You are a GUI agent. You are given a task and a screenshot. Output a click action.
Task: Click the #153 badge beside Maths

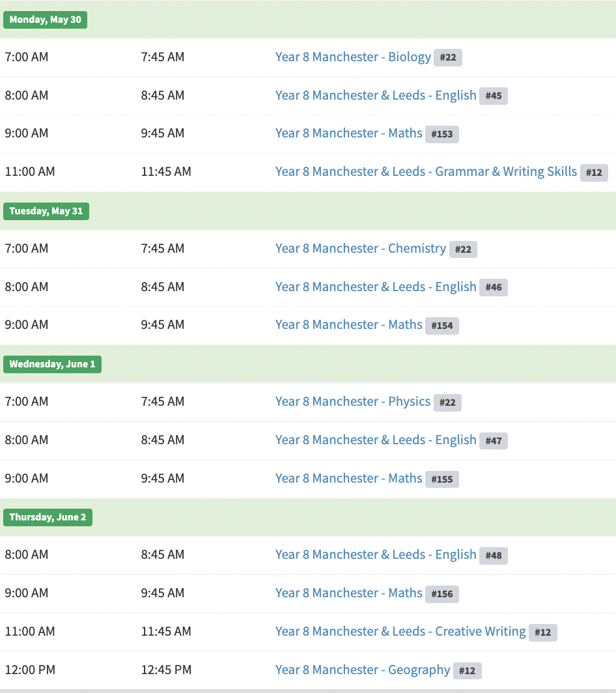[x=442, y=134]
